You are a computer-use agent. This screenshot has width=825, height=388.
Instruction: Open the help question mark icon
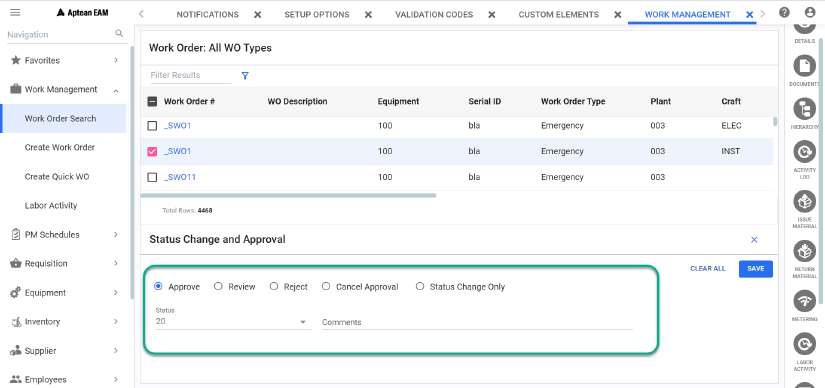(784, 13)
